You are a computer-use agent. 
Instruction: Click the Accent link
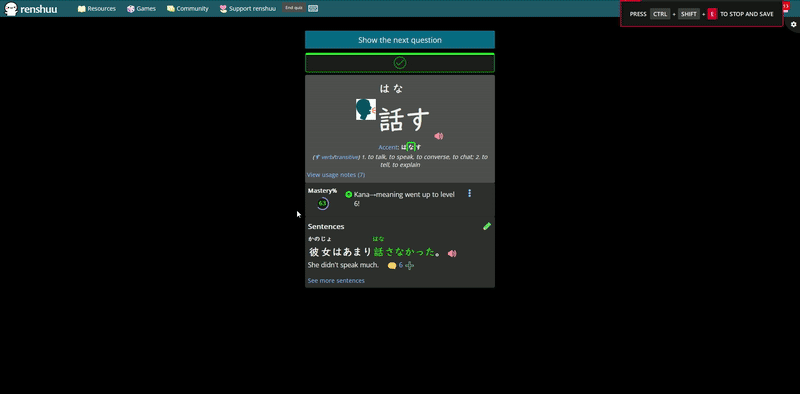pyautogui.click(x=388, y=147)
